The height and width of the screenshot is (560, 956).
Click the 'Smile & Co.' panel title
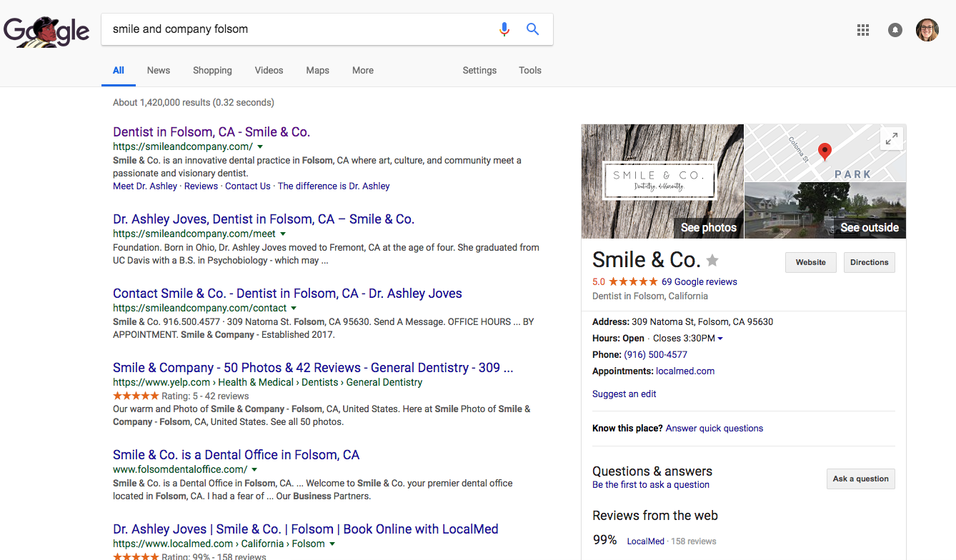click(x=646, y=259)
